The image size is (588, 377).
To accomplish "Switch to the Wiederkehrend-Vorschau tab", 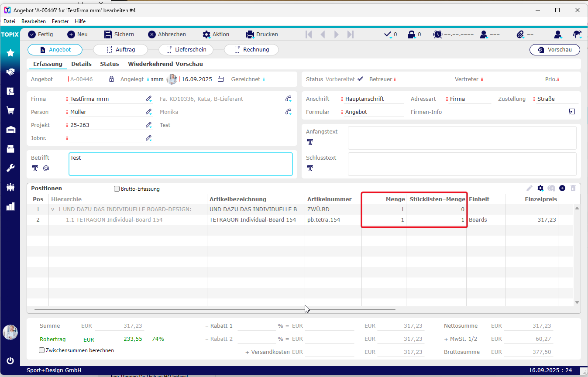I will 165,64.
